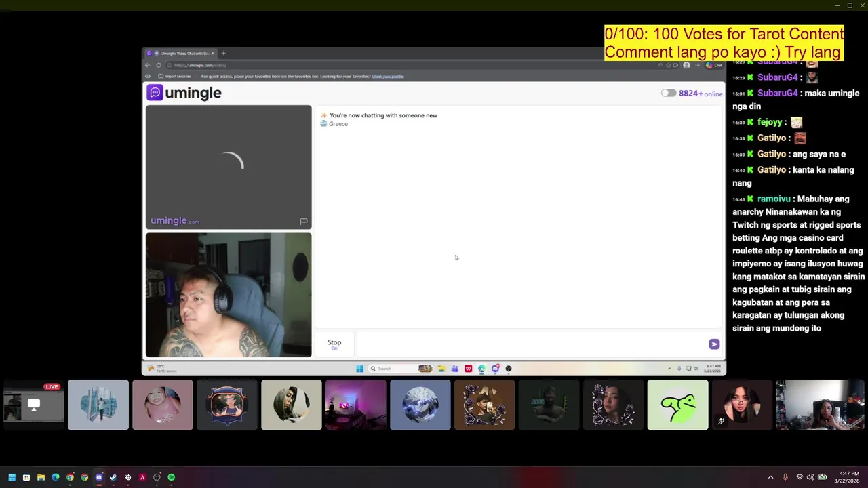Image resolution: width=868 pixels, height=488 pixels.
Task: Open File Explorer from the Windows taskbar
Action: 41,477
